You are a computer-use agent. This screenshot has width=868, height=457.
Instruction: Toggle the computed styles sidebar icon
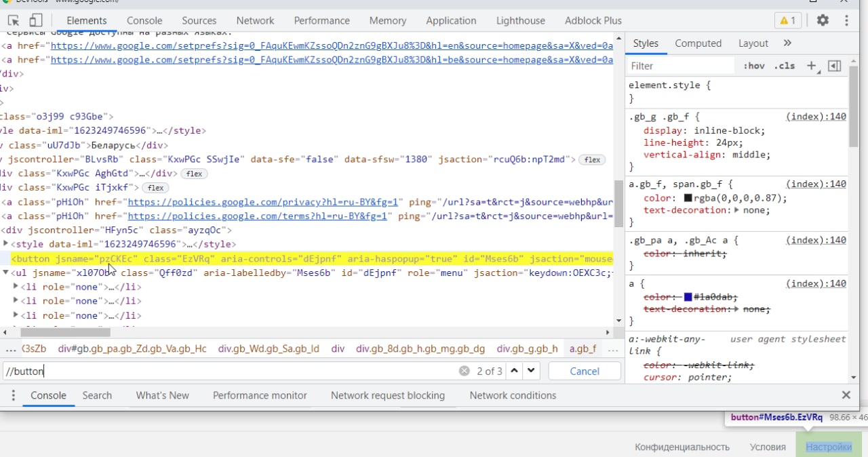click(835, 66)
